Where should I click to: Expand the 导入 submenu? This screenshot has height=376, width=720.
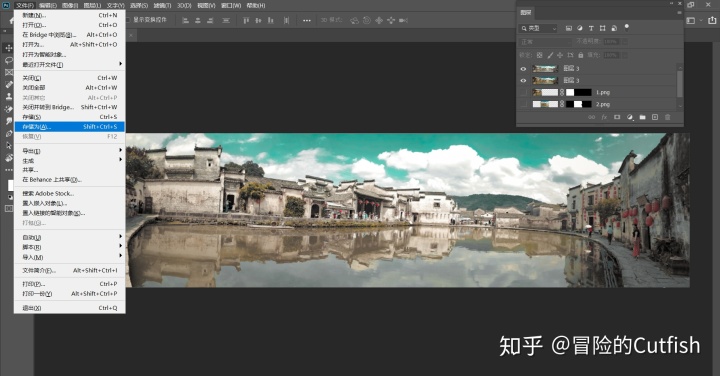point(69,257)
